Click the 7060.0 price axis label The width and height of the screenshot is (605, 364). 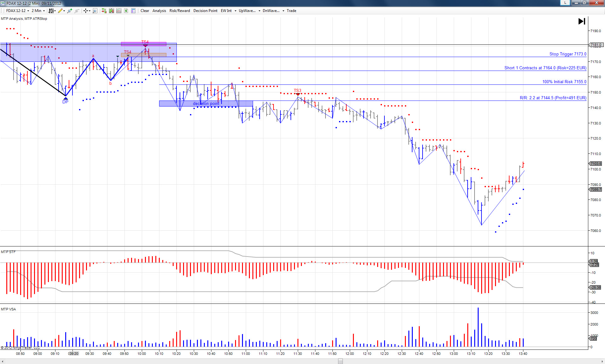point(596,231)
